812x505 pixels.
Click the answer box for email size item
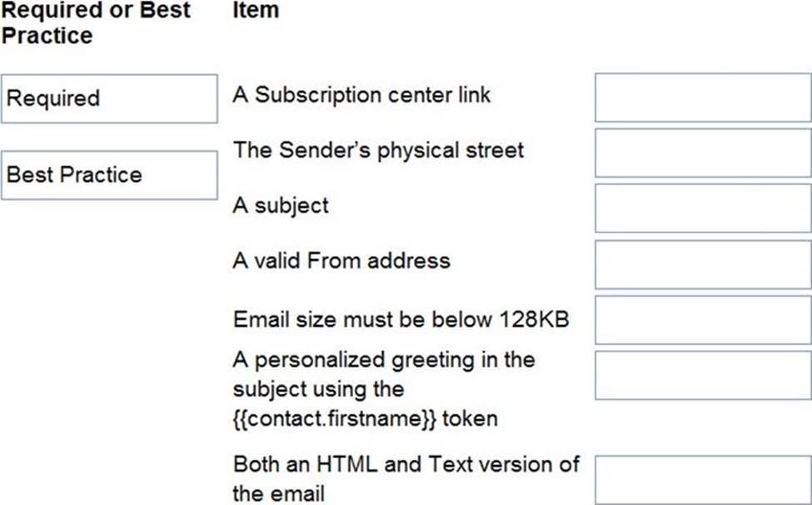click(x=703, y=320)
